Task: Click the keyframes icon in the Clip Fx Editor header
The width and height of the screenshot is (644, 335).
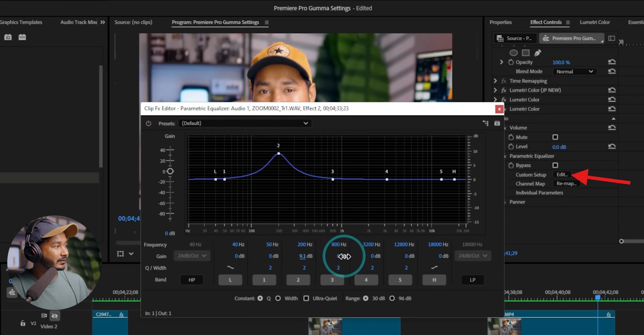Action: tap(486, 123)
